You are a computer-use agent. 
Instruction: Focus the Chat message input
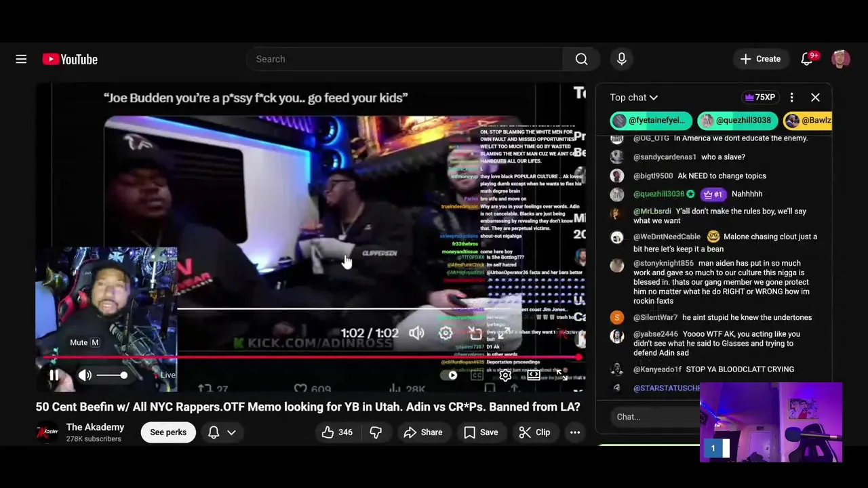pyautogui.click(x=654, y=417)
